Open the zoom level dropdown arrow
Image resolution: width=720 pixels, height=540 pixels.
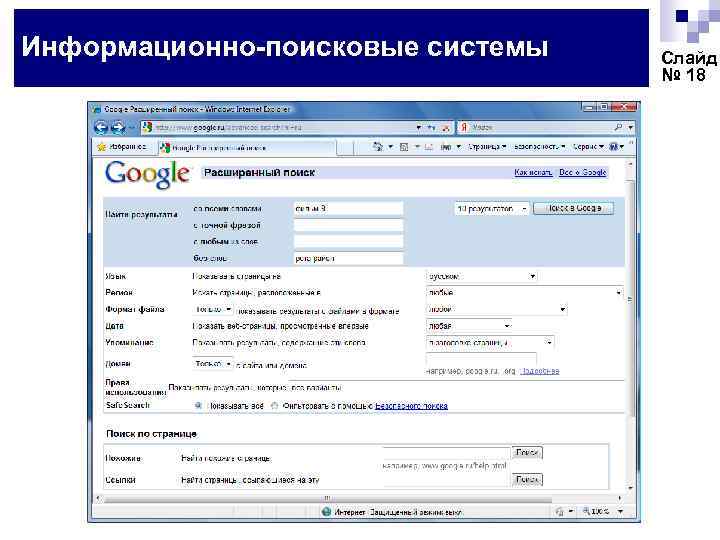click(620, 512)
